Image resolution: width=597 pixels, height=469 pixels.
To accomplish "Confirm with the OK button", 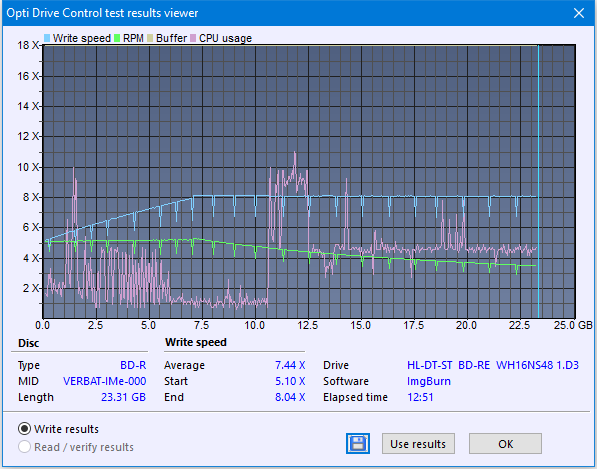I will point(505,443).
